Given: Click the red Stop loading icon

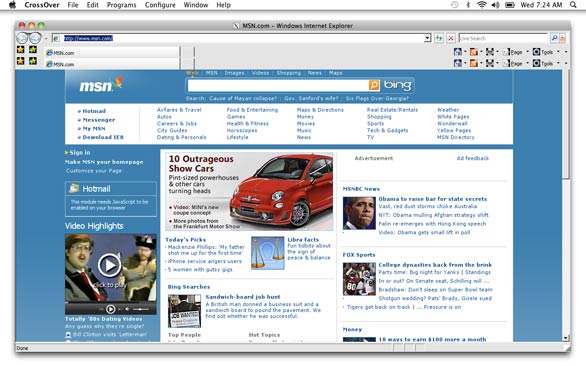Looking at the screenshot, I should tap(451, 38).
